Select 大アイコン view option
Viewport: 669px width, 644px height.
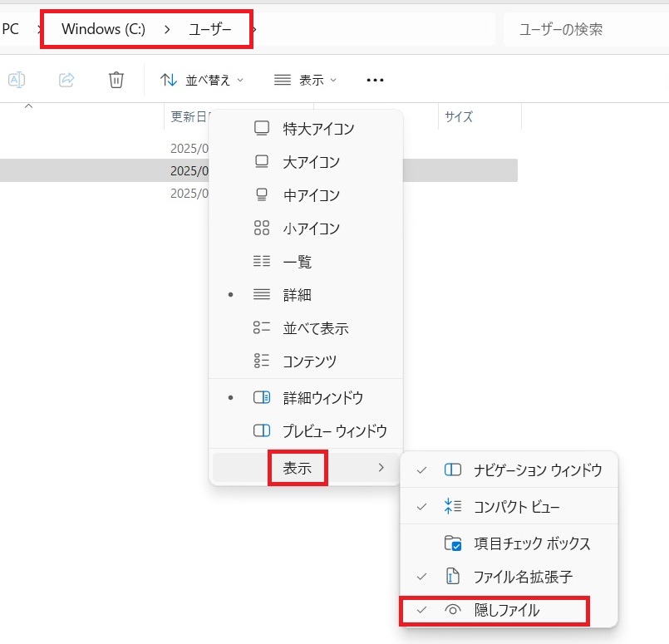pos(311,162)
